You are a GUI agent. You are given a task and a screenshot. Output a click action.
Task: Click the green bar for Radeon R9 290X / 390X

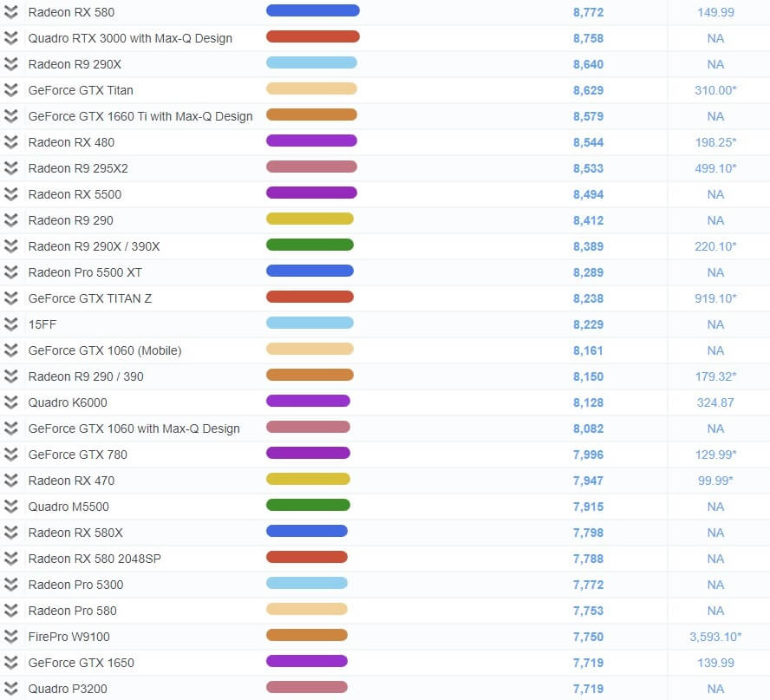tap(310, 245)
